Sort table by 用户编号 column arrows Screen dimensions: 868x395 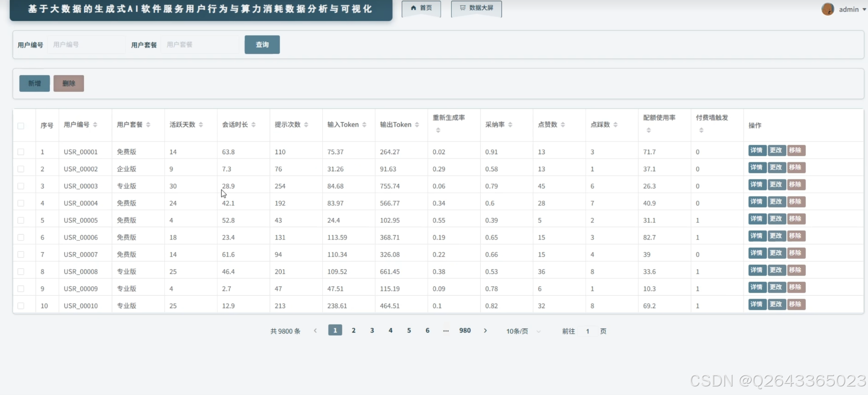coord(95,125)
